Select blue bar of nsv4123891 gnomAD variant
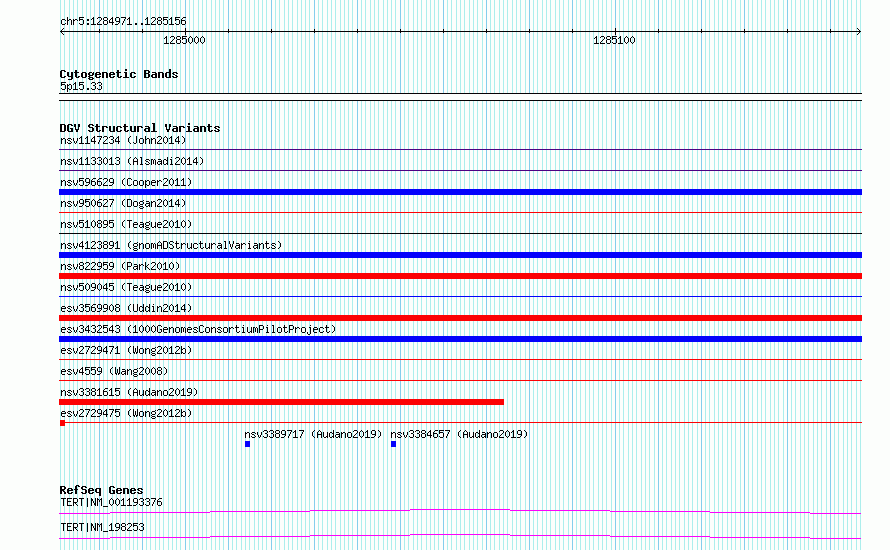890x550 pixels. click(x=460, y=255)
